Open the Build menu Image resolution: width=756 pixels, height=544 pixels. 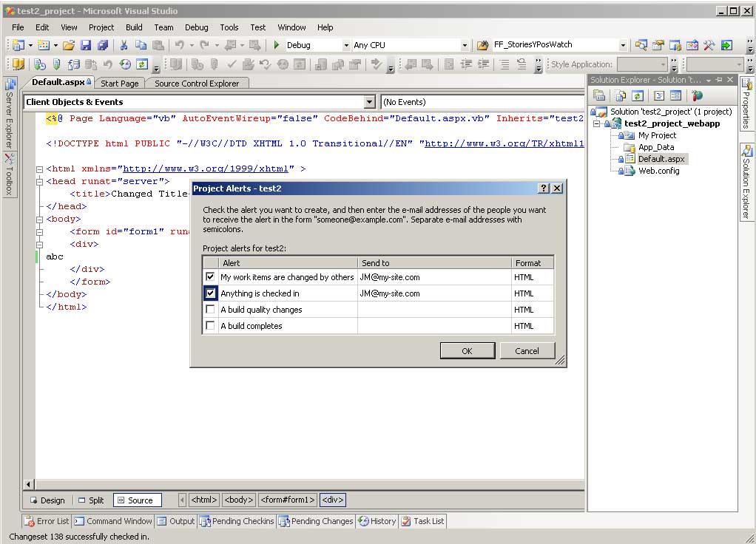point(134,27)
